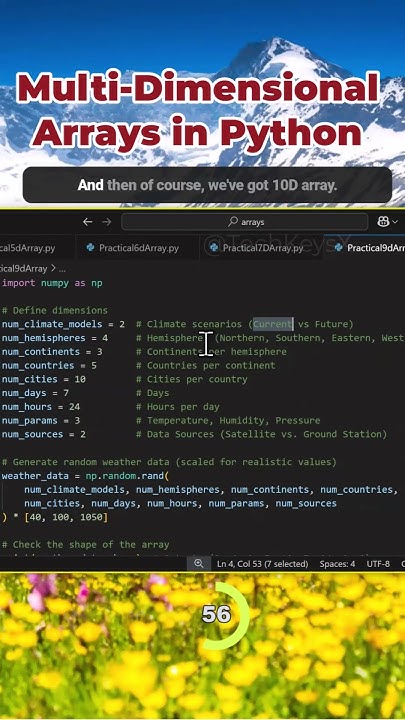Click the '# Generate random weather data' comment
Image resolution: width=405 pixels, height=720 pixels.
pos(169,462)
